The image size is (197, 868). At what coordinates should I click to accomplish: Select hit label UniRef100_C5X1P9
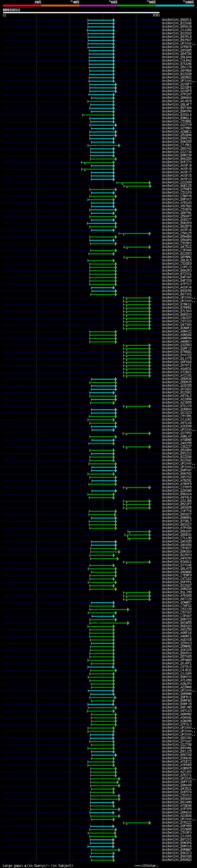[x=177, y=192]
